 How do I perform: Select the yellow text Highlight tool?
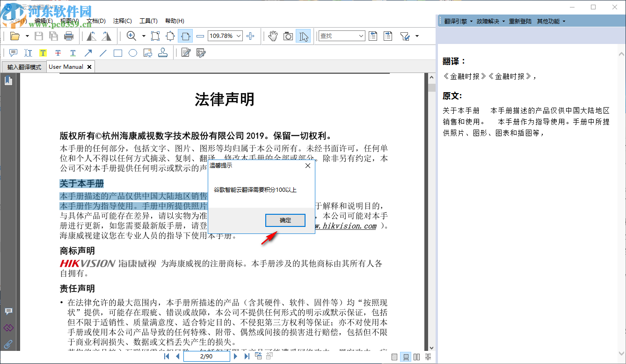[x=43, y=53]
